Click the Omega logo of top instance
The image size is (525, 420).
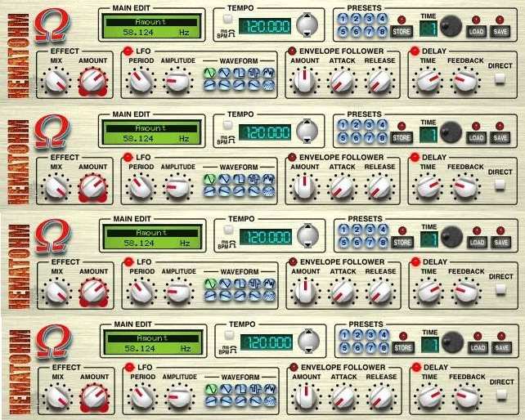point(52,25)
